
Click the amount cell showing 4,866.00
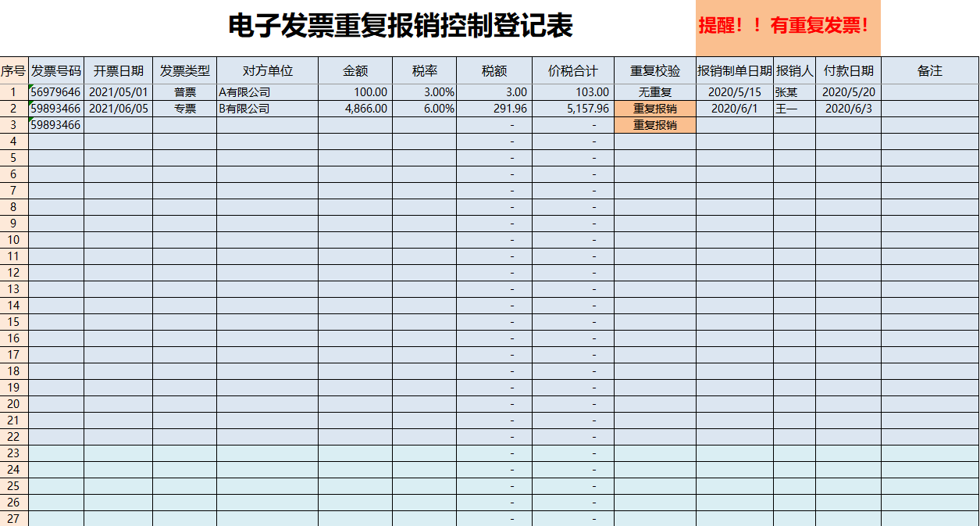click(x=355, y=108)
